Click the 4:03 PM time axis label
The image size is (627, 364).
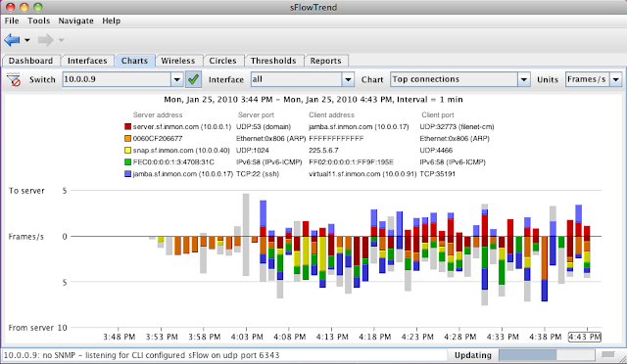click(x=247, y=337)
